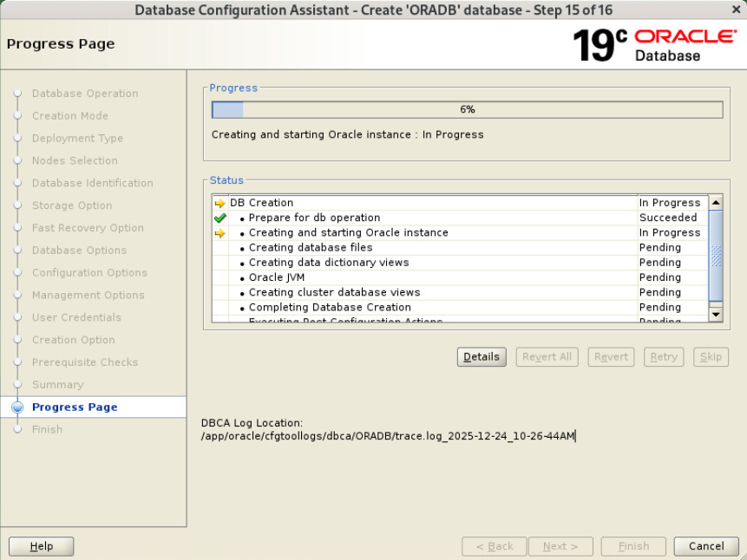This screenshot has height=560, width=747.
Task: Select Creation Option step in sidebar
Action: 74,340
